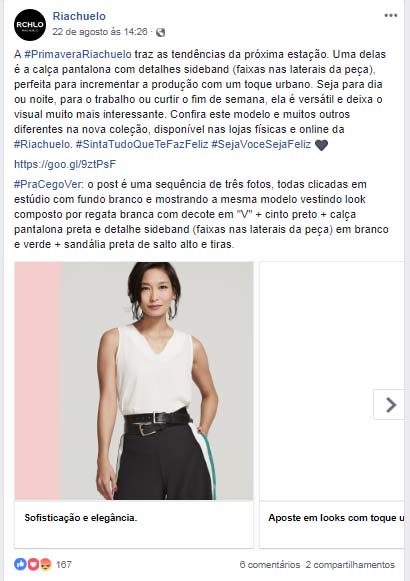Open the second blank carousel image
This screenshot has height=581, width=410.
click(332, 381)
